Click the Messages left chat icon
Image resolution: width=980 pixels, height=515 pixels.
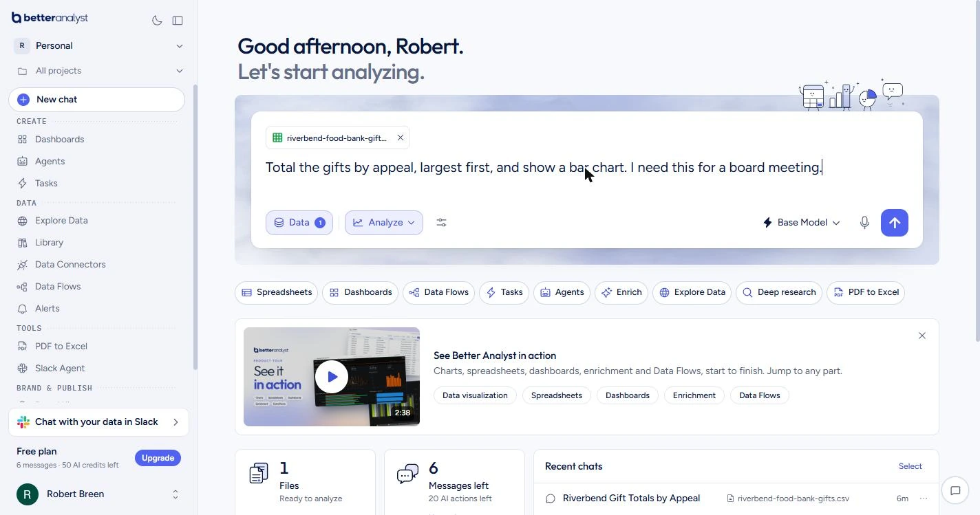pos(407,473)
